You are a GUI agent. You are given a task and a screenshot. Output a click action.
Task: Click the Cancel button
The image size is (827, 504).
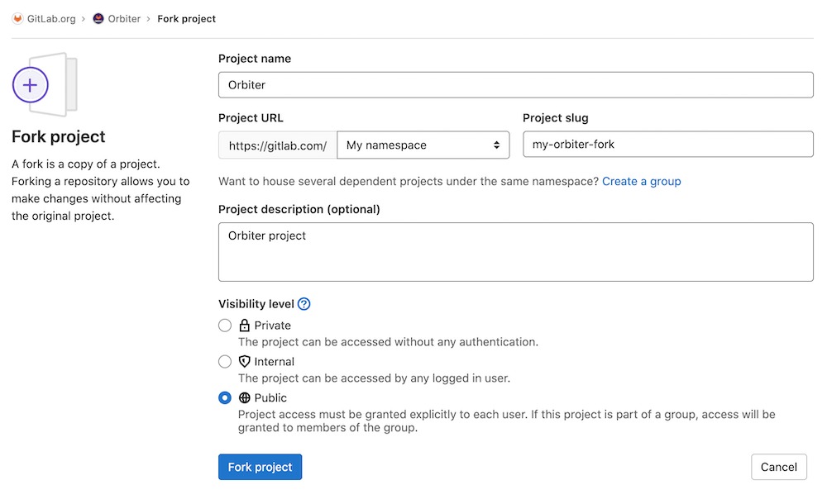[x=778, y=467]
